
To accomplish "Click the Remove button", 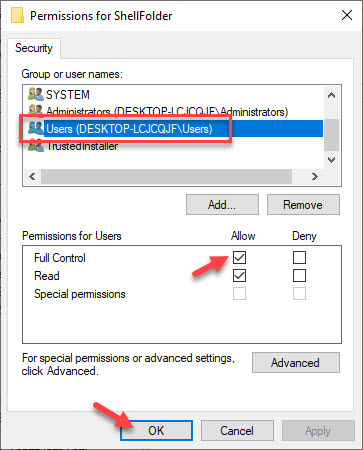I will pos(303,205).
